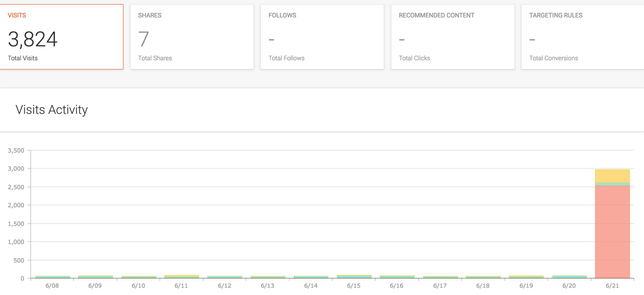Click the 3,824 total visits number
The image size is (644, 295).
(x=33, y=39)
